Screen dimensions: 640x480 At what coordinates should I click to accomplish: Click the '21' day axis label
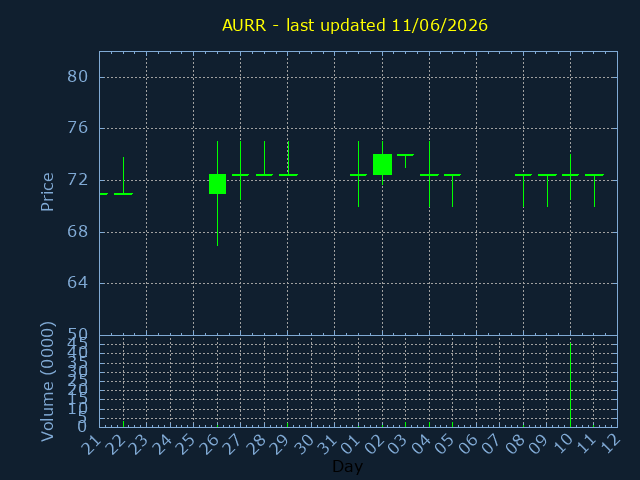pyautogui.click(x=91, y=444)
